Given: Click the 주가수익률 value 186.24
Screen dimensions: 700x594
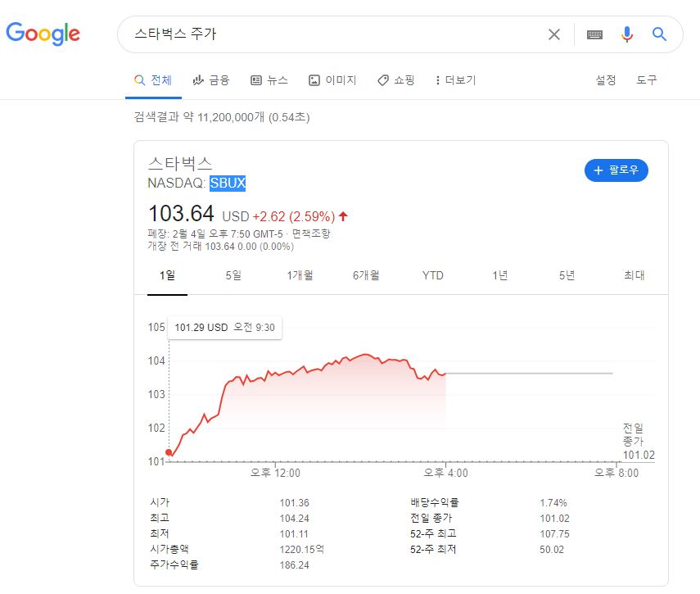Looking at the screenshot, I should click(294, 565).
